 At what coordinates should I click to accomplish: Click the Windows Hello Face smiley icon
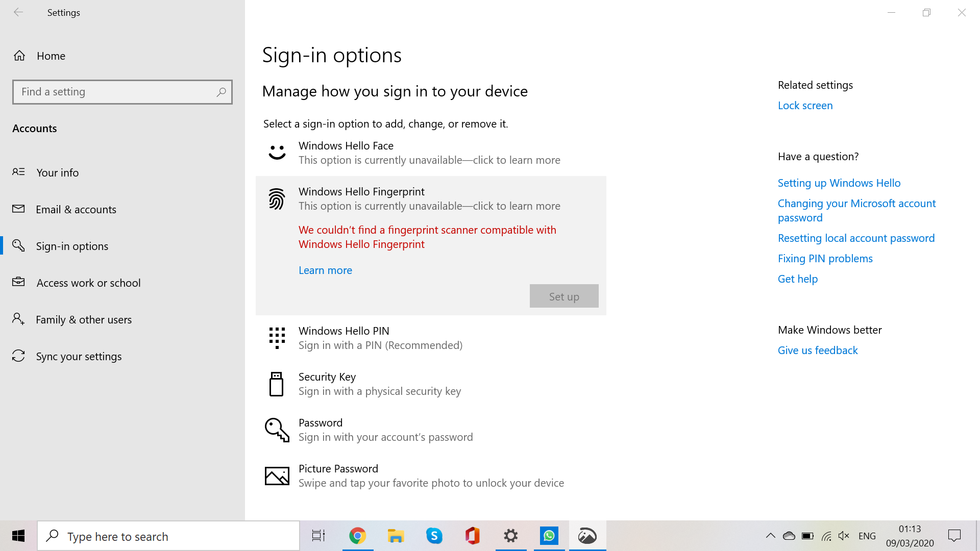[x=277, y=153]
